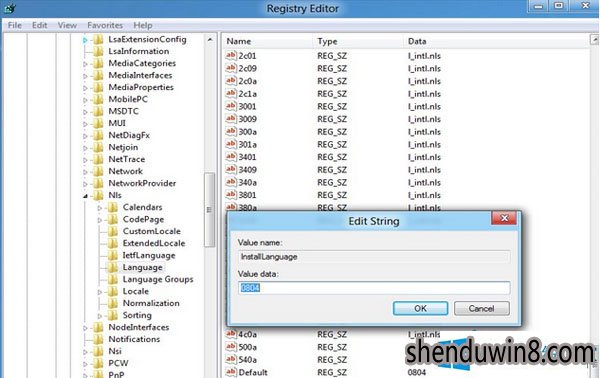Select the Network folder icon

(98, 171)
